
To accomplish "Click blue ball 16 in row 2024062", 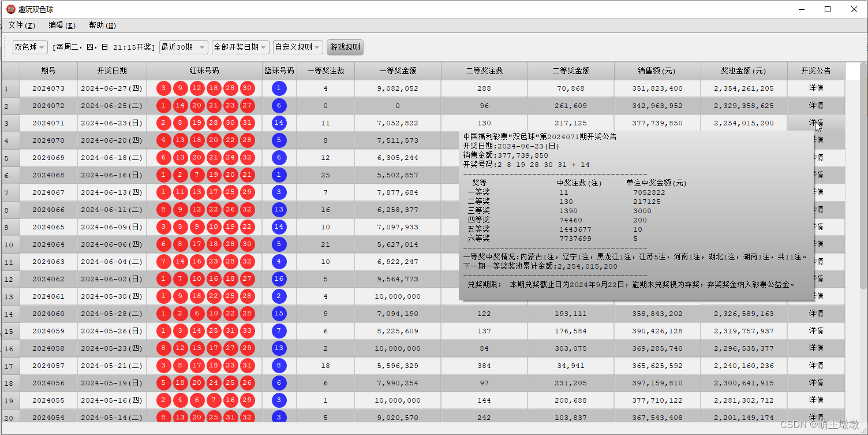I will point(279,279).
